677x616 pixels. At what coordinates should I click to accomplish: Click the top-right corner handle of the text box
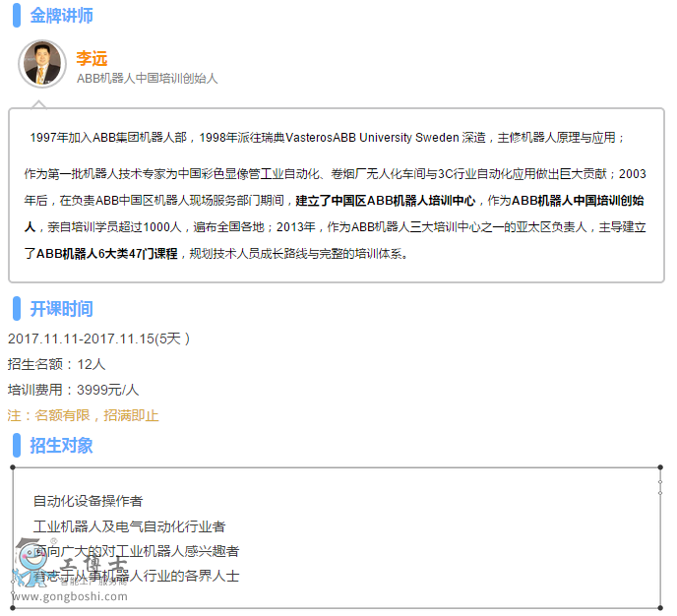pyautogui.click(x=660, y=467)
